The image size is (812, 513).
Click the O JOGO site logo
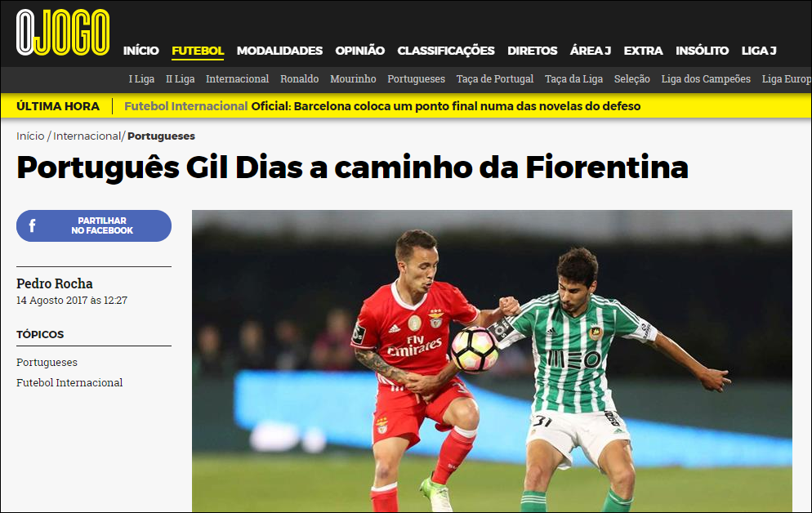[63, 33]
